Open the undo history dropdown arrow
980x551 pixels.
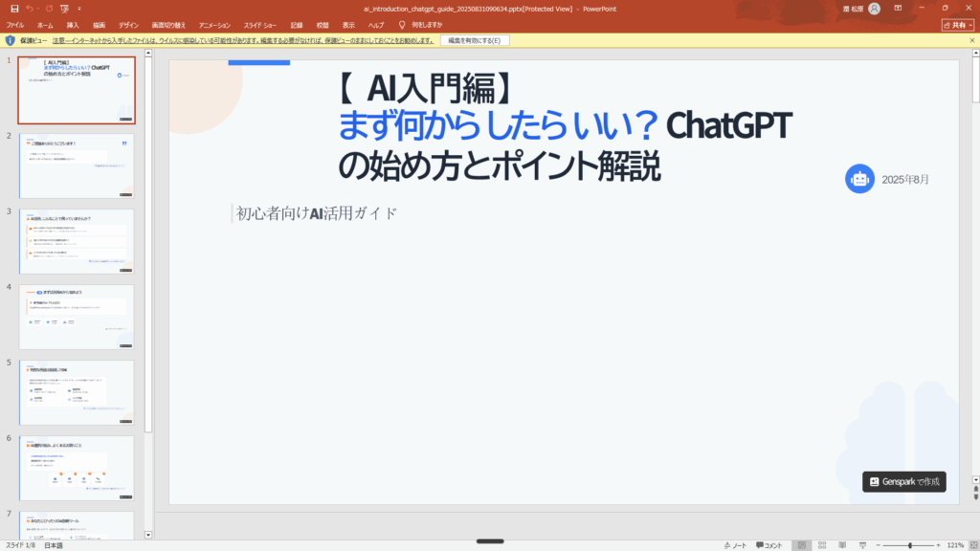(x=37, y=9)
